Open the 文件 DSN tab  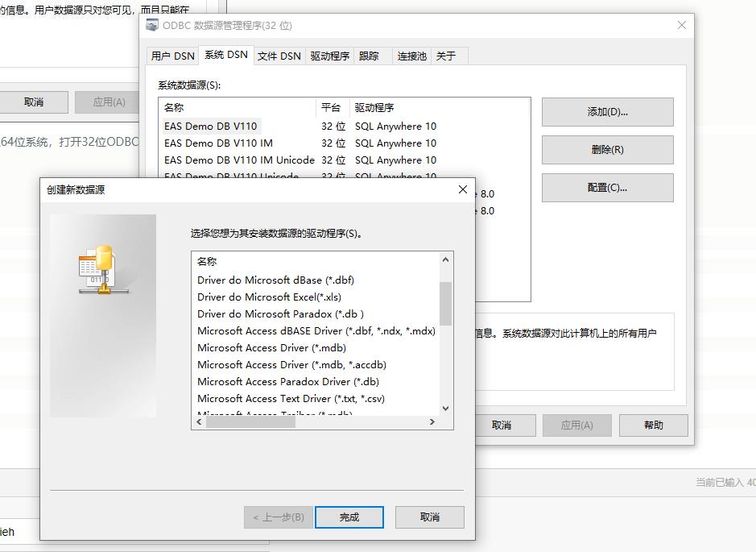click(279, 56)
